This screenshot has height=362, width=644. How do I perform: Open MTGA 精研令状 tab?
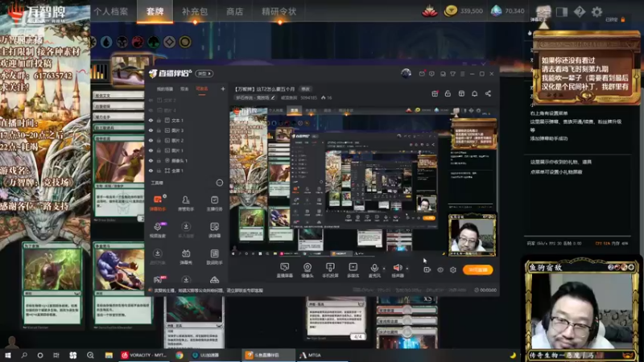(279, 11)
